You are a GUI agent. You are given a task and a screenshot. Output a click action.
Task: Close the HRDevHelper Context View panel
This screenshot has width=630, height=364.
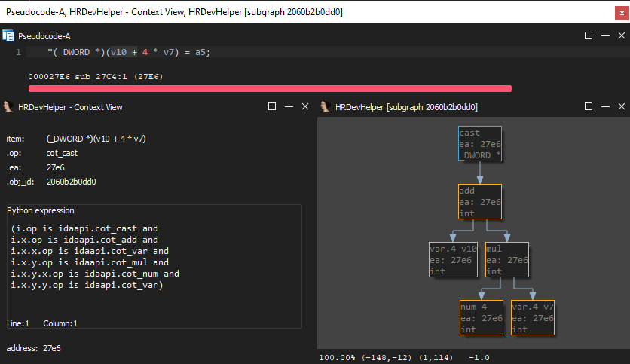click(x=304, y=107)
